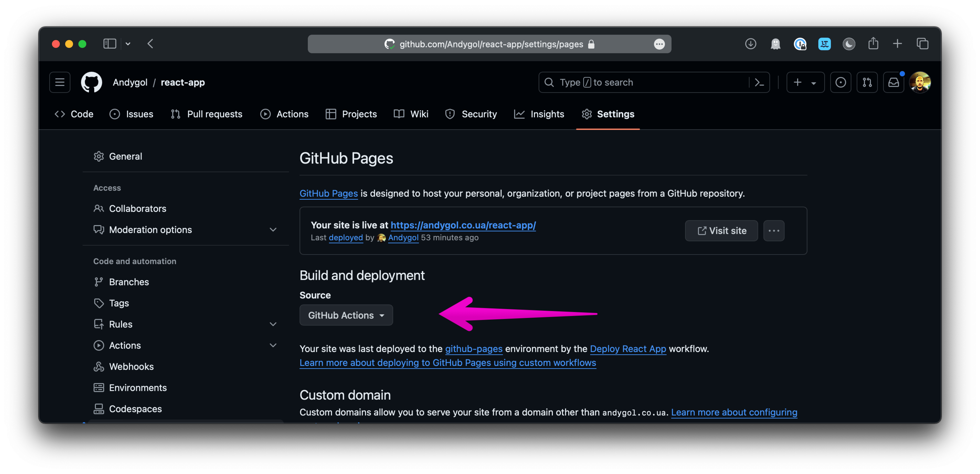The width and height of the screenshot is (980, 474).
Task: Click the dark mode moon extension icon
Action: point(849,44)
